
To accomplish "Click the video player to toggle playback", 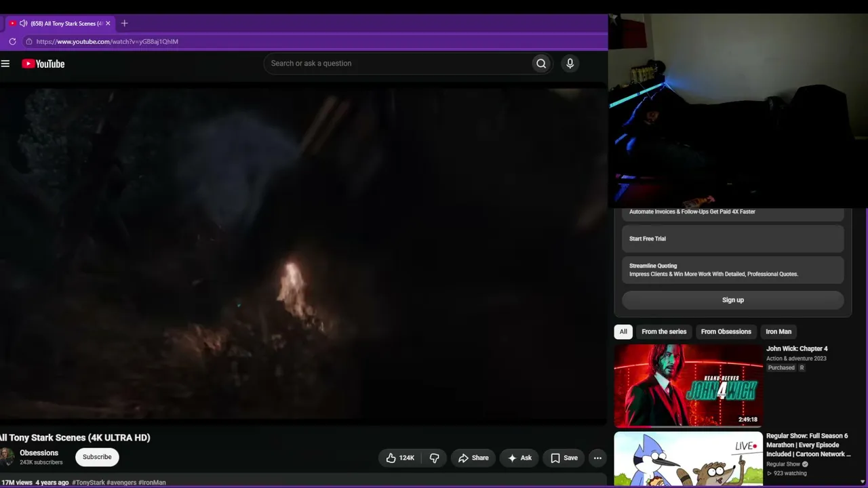I will tap(302, 254).
